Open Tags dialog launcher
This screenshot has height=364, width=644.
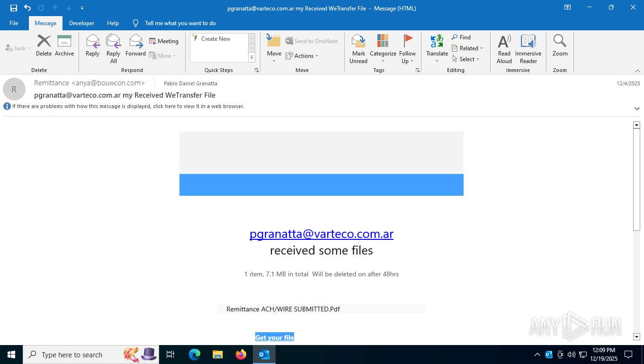pyautogui.click(x=418, y=70)
